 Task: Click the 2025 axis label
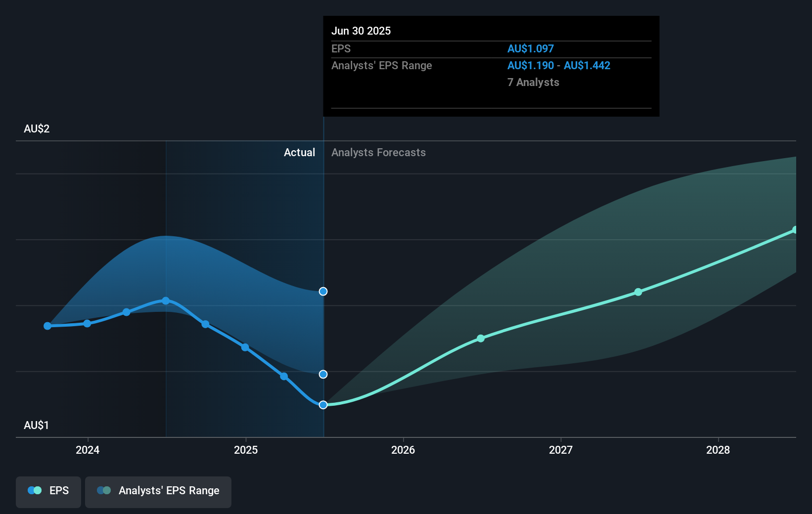[x=246, y=450]
